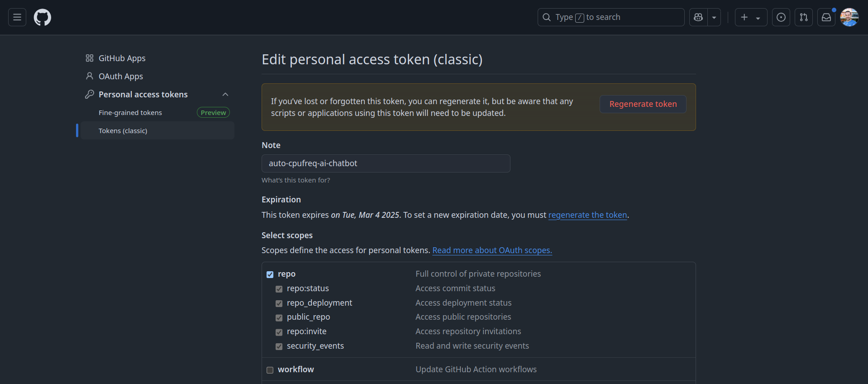Click the Regenerate token button
The image size is (868, 384).
click(x=643, y=104)
